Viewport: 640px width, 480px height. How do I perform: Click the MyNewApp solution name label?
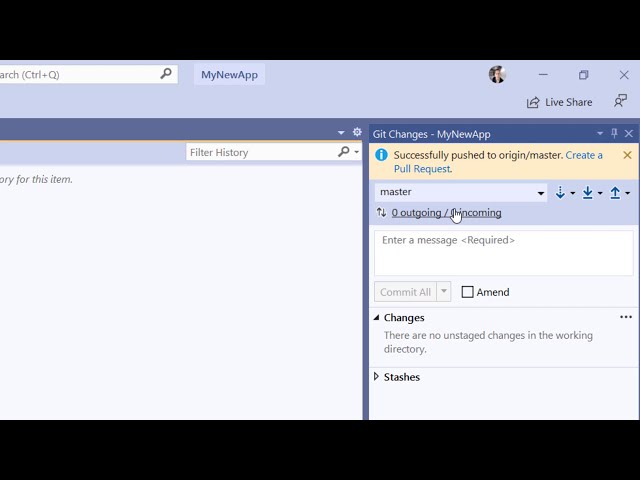pos(229,75)
